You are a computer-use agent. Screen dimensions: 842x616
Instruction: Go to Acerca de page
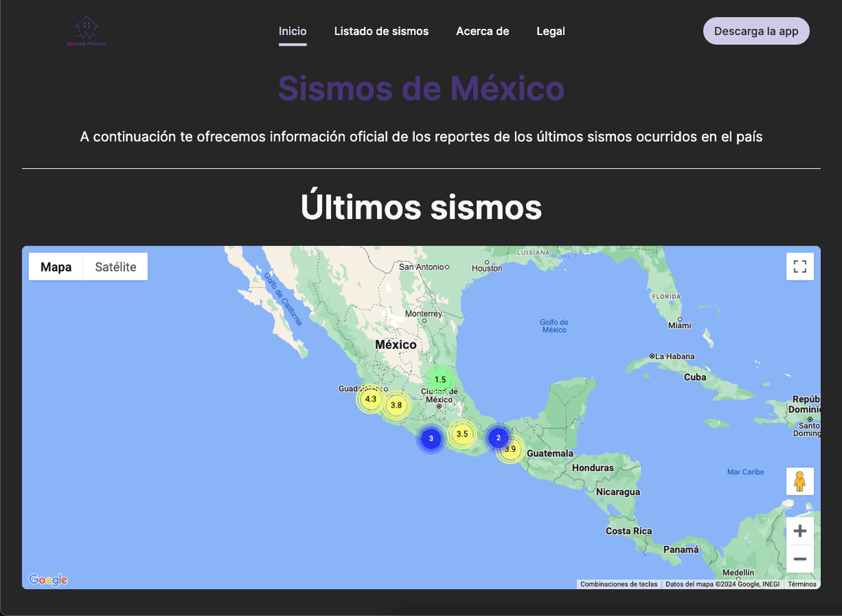tap(483, 31)
